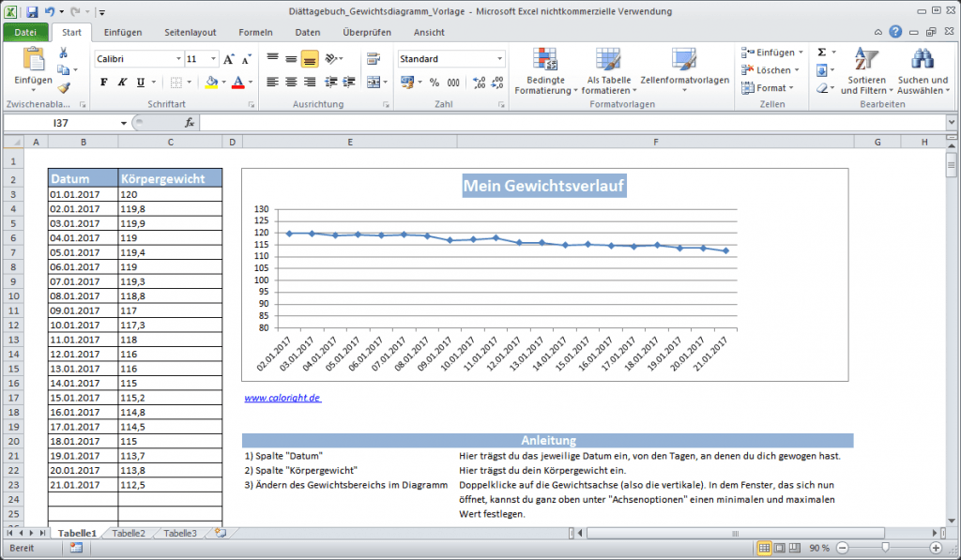Image resolution: width=961 pixels, height=560 pixels.
Task: Remove a decimal place
Action: pyautogui.click(x=497, y=83)
